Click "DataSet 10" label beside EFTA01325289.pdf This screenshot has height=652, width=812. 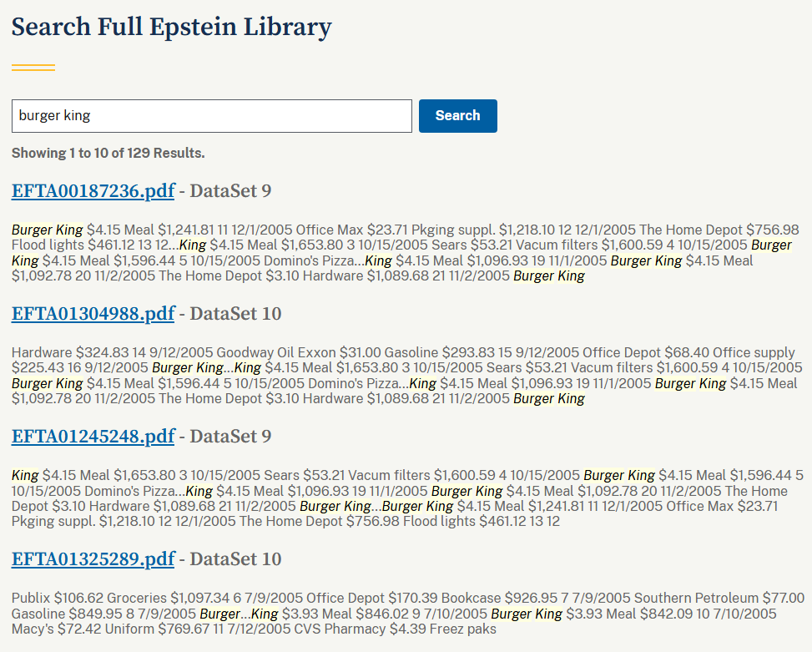point(235,558)
